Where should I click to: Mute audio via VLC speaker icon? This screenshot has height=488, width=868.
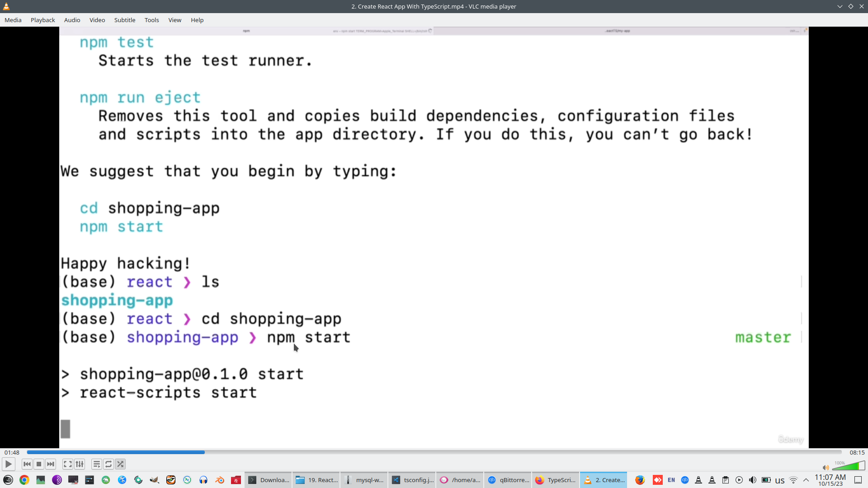pyautogui.click(x=826, y=468)
